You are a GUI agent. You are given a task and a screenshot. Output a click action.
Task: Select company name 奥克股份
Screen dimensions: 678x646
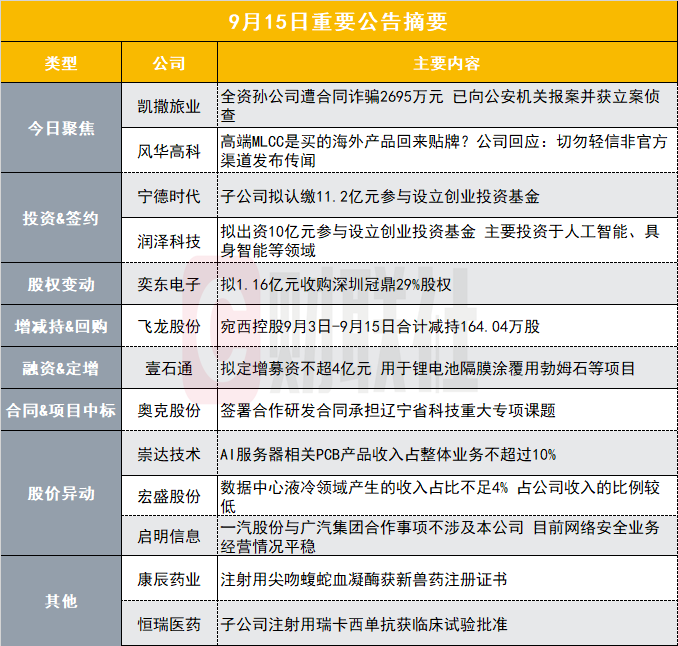169,410
